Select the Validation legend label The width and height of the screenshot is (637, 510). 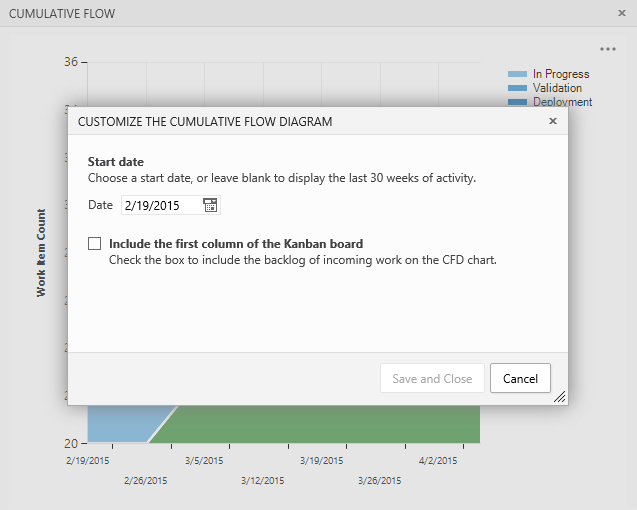[x=557, y=88]
